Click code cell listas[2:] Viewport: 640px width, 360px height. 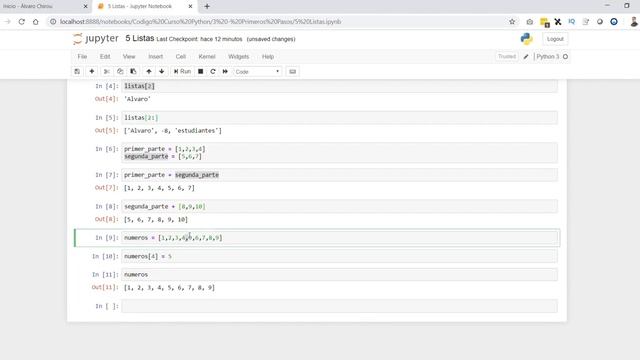[340, 118]
